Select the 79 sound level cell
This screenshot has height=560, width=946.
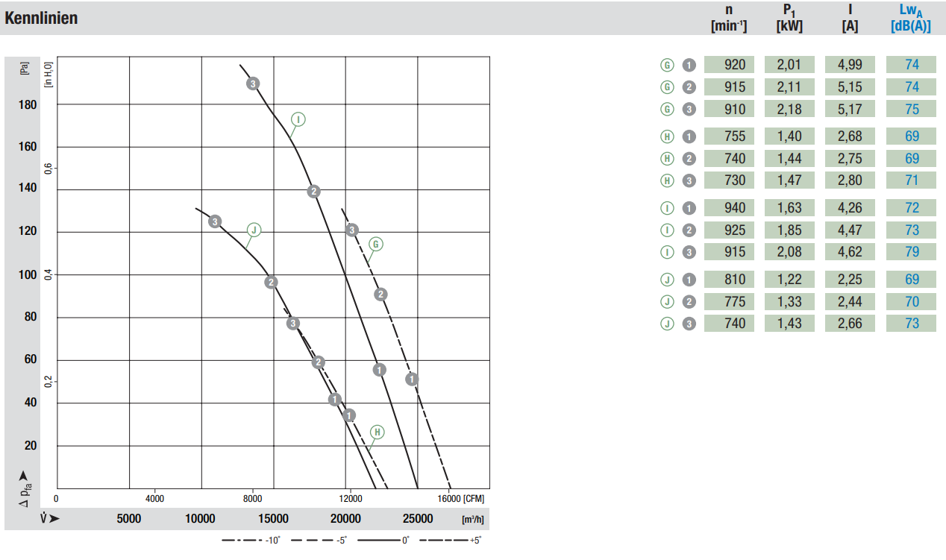click(911, 252)
